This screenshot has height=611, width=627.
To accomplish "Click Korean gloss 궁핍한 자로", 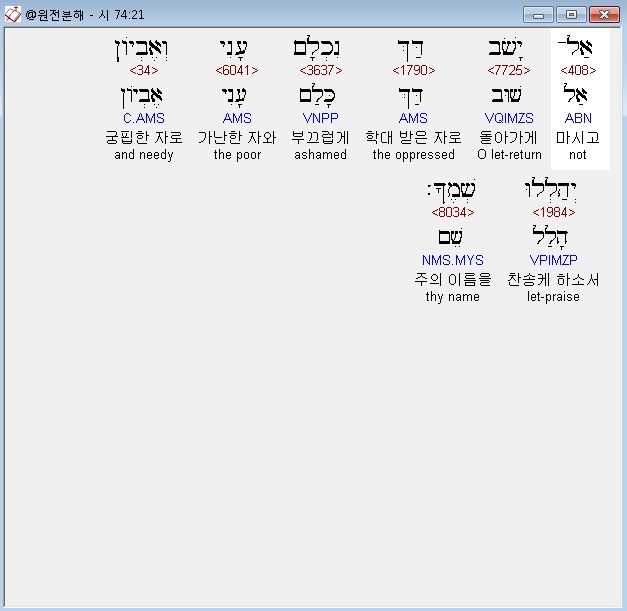I will coord(144,138).
